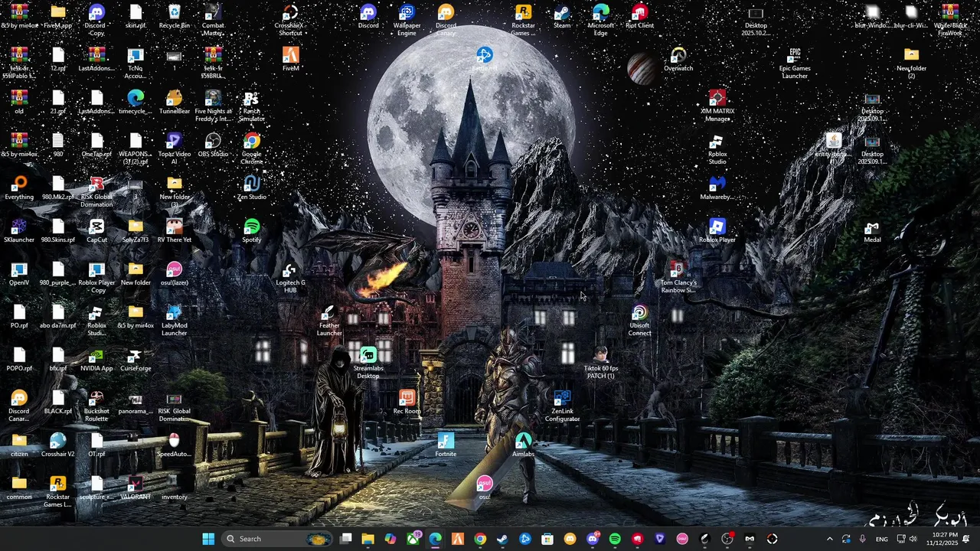Launch Spotify from the desktop

click(x=252, y=231)
